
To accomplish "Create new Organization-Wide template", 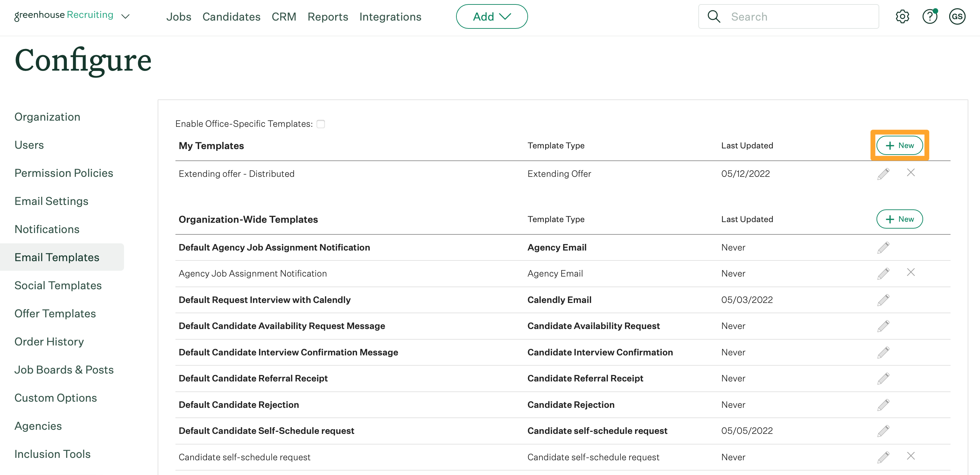I will pos(899,219).
